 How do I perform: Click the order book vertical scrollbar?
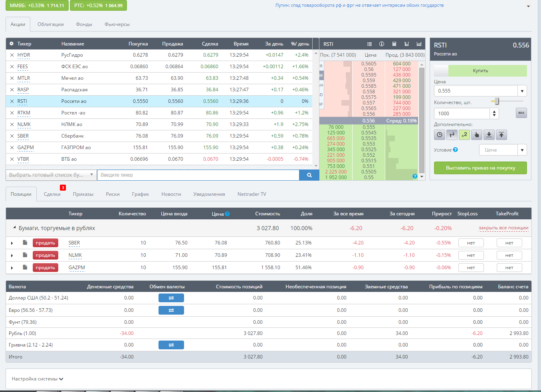[x=422, y=120]
